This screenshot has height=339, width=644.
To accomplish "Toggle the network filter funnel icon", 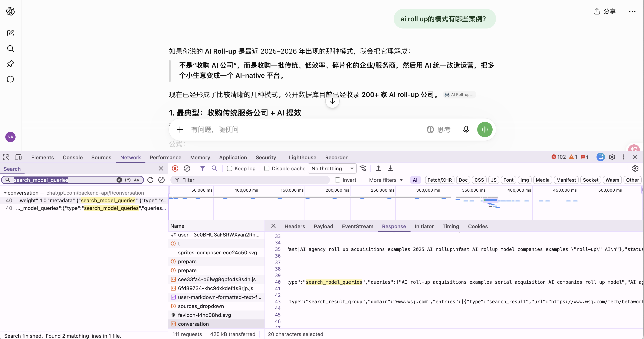I will (203, 168).
